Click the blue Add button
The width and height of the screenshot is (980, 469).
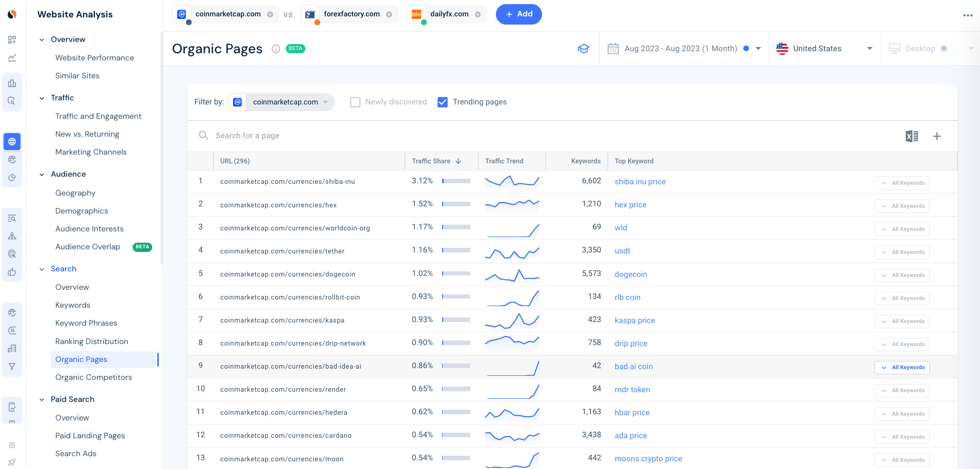(x=519, y=14)
